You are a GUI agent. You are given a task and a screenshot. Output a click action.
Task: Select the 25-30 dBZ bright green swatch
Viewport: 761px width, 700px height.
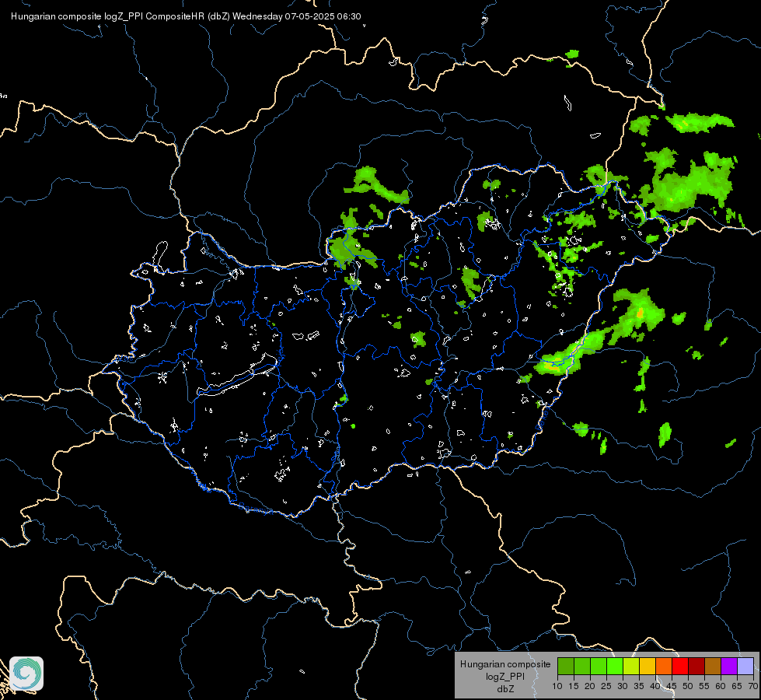point(615,666)
